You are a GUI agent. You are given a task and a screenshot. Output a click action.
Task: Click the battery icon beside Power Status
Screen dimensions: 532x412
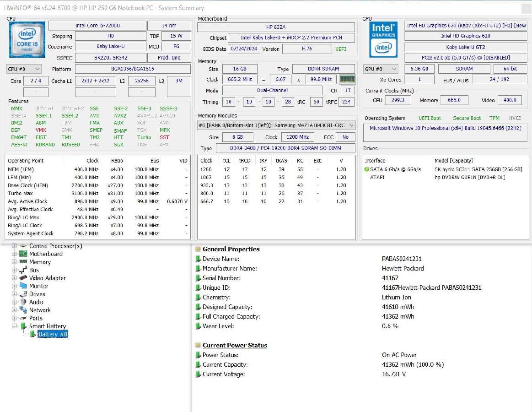[198, 355]
